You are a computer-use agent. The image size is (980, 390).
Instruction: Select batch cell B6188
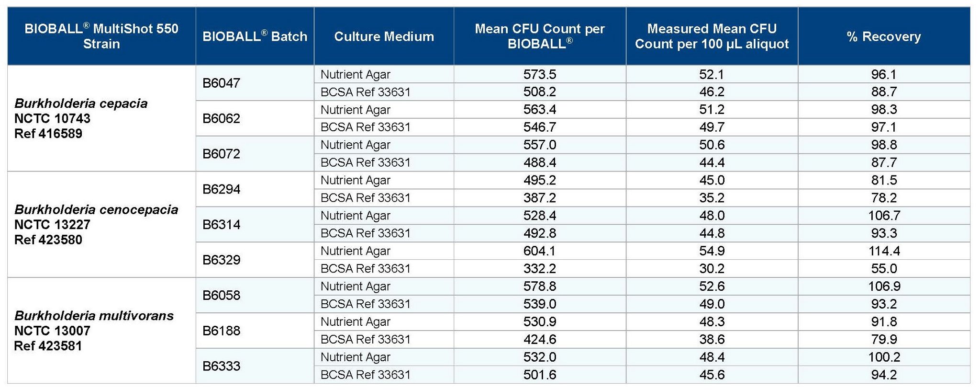(221, 331)
